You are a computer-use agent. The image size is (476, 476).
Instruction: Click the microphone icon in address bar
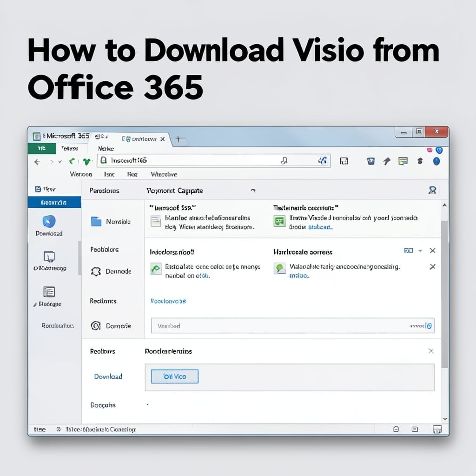click(284, 160)
